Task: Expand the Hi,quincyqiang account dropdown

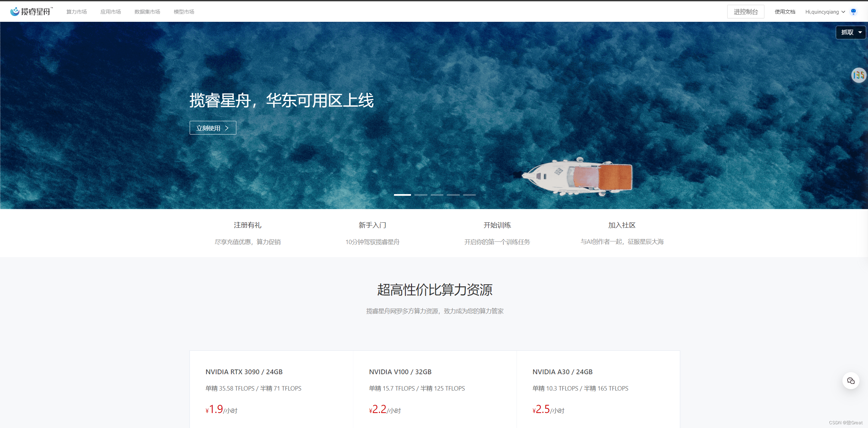Action: tap(825, 12)
